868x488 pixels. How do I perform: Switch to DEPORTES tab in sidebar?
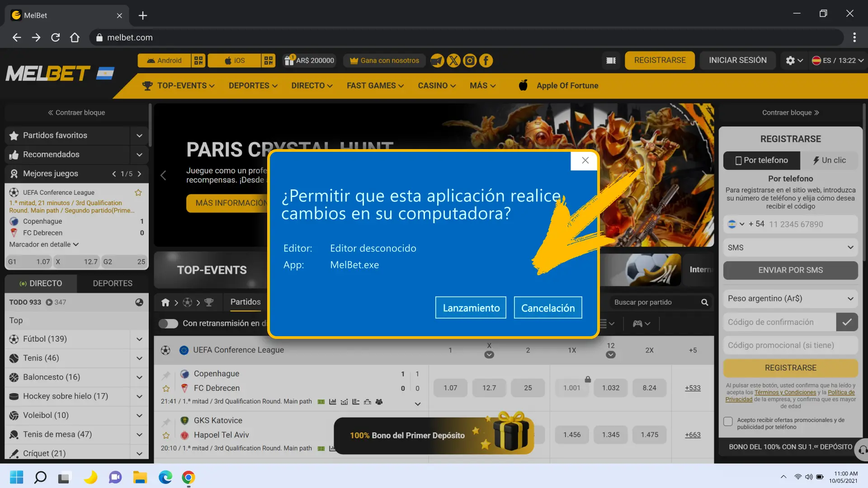tap(113, 283)
